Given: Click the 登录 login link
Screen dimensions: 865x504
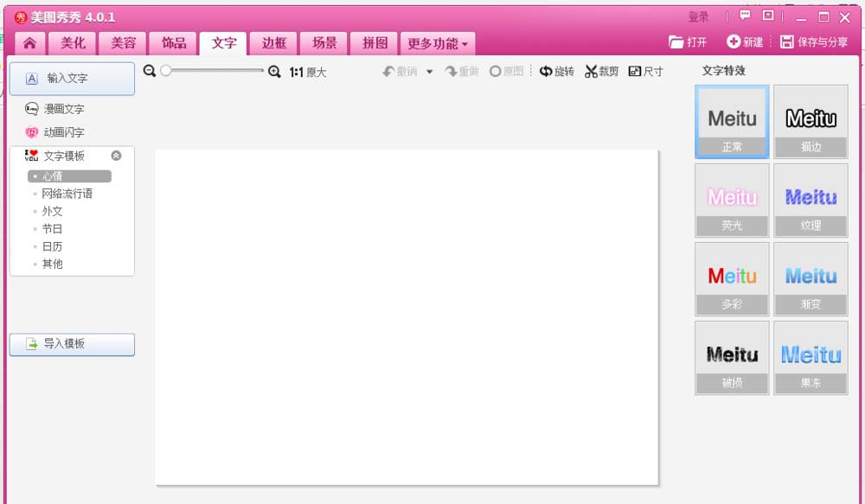Looking at the screenshot, I should click(698, 17).
